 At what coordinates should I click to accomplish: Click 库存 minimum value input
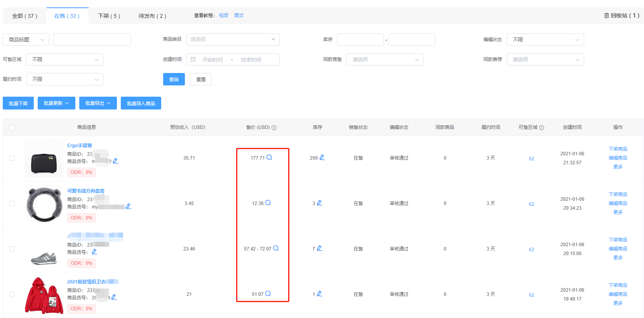coord(360,40)
